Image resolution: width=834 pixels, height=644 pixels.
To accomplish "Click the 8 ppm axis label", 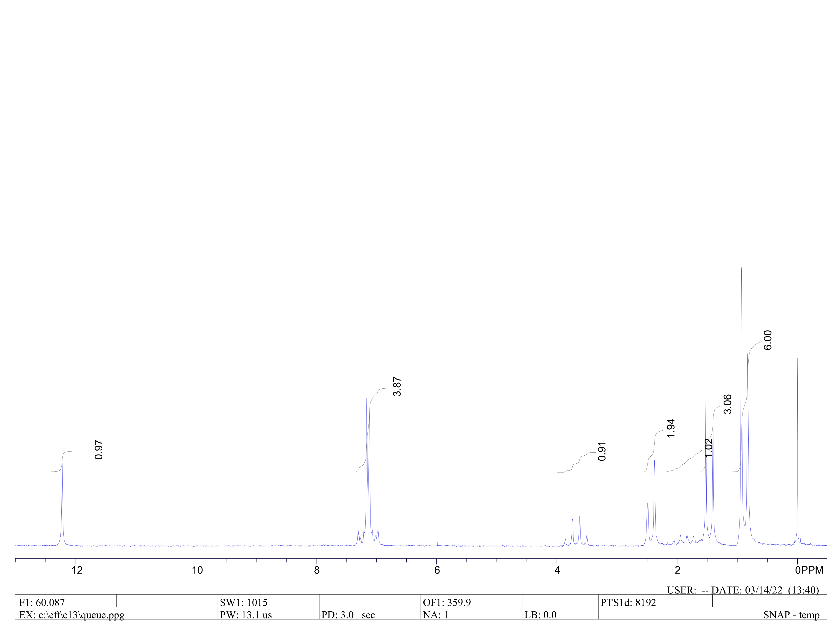I will pyautogui.click(x=317, y=570).
